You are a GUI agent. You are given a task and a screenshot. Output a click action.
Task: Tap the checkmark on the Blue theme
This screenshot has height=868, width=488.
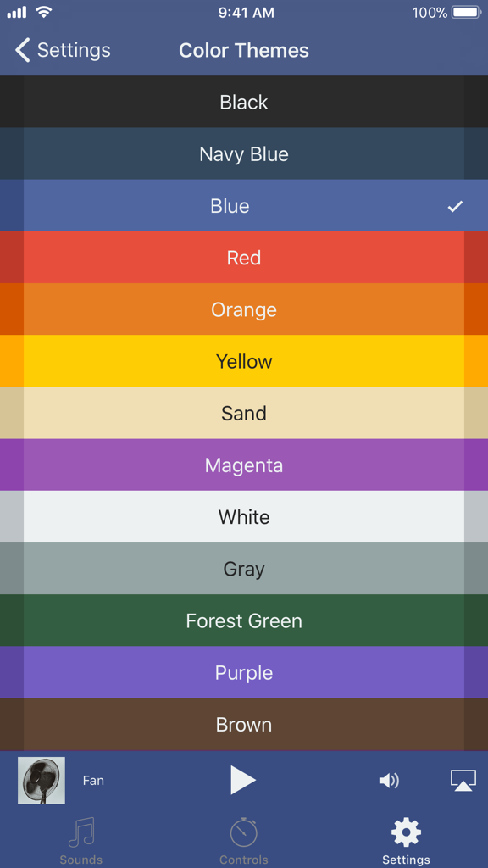click(x=455, y=205)
